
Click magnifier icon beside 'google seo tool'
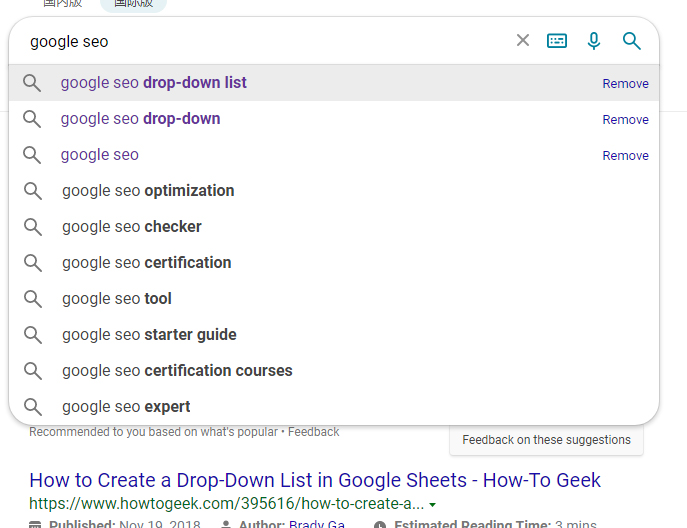coord(33,299)
